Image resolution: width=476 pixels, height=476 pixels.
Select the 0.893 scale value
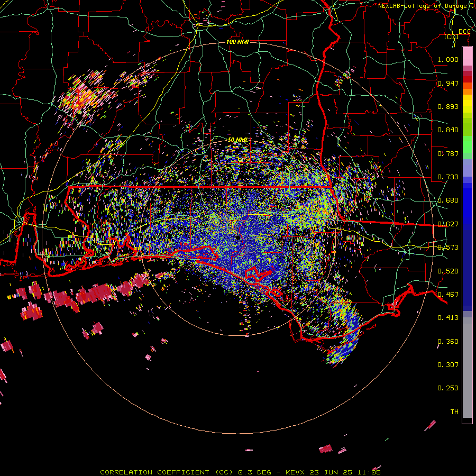(x=448, y=106)
